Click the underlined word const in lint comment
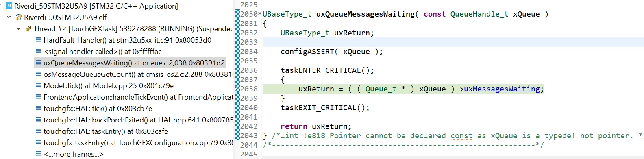The image size is (644, 159). pyautogui.click(x=461, y=136)
